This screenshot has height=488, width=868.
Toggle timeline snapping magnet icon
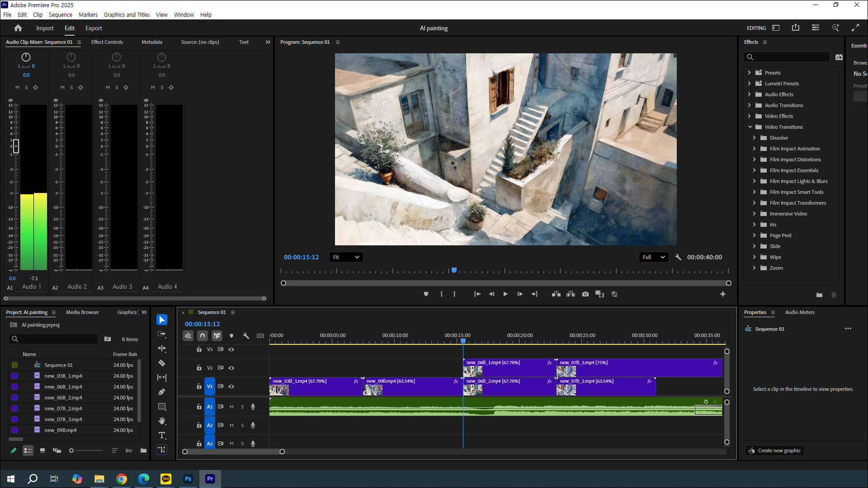[203, 336]
